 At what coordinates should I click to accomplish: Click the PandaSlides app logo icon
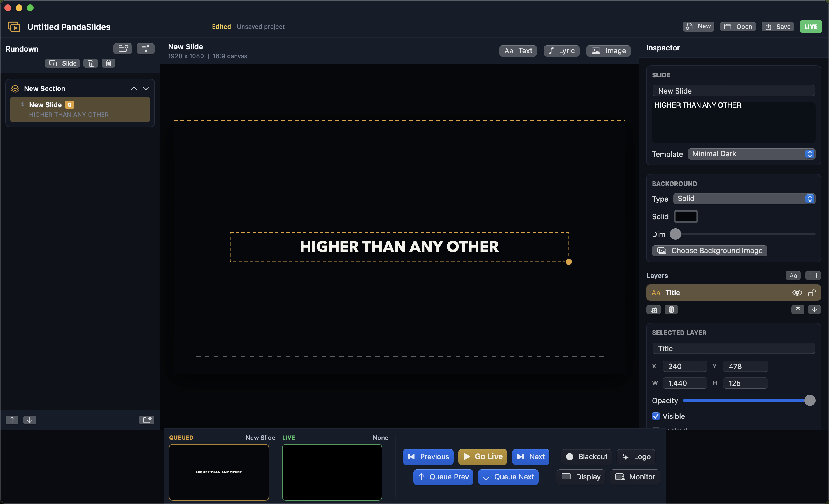[x=14, y=27]
